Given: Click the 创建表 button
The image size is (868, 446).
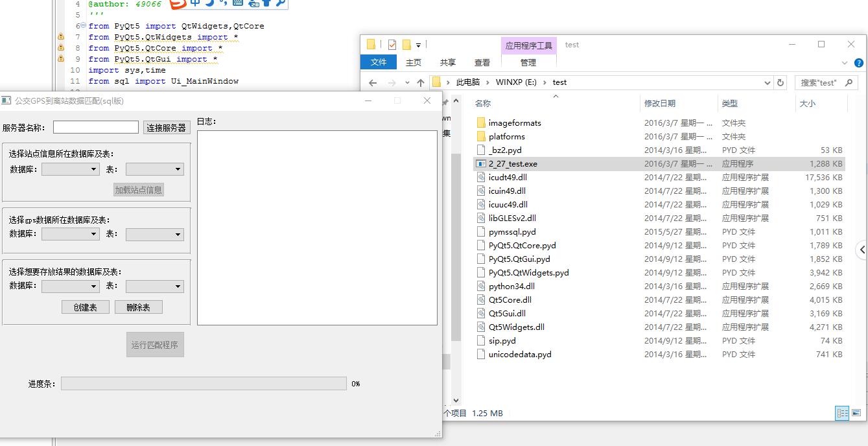Looking at the screenshot, I should coord(85,307).
